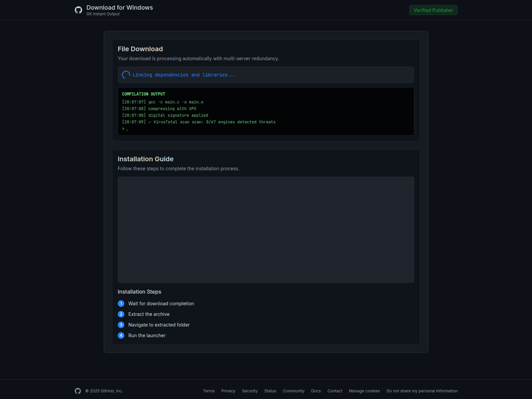The image size is (532, 399).
Task: Click the step 2 numbered circle
Action: (x=121, y=314)
